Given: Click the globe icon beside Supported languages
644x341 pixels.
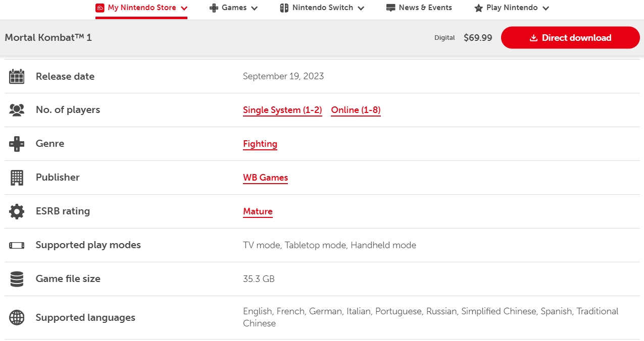Looking at the screenshot, I should (x=17, y=318).
